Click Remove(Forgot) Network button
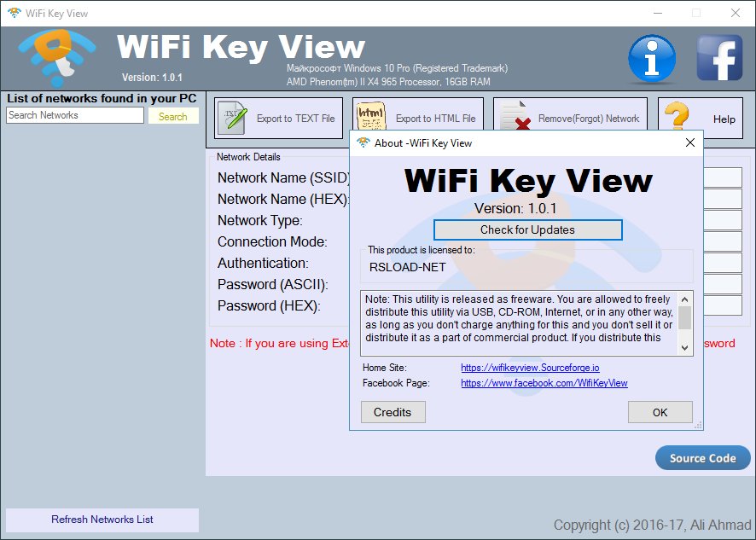The width and height of the screenshot is (756, 540). pos(570,114)
